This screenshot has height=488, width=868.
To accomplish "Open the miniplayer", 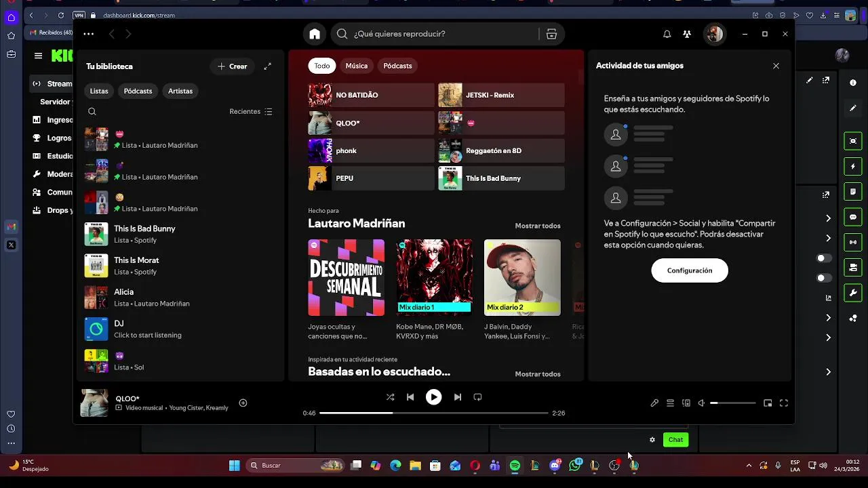I will coord(768,403).
